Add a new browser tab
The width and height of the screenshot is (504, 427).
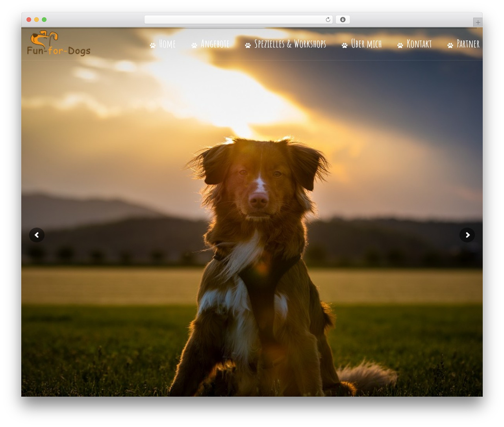pyautogui.click(x=478, y=22)
